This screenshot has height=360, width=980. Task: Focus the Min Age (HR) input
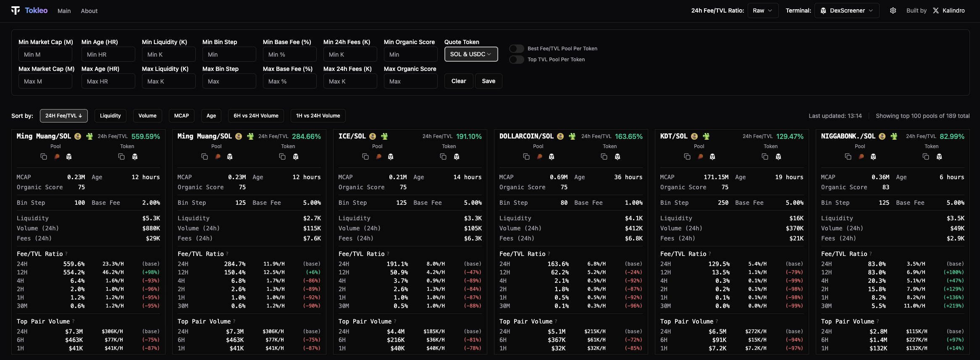click(108, 55)
